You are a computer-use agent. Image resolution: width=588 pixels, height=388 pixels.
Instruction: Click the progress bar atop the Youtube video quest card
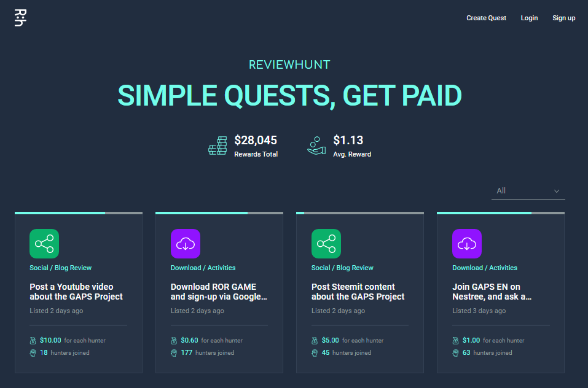point(79,213)
